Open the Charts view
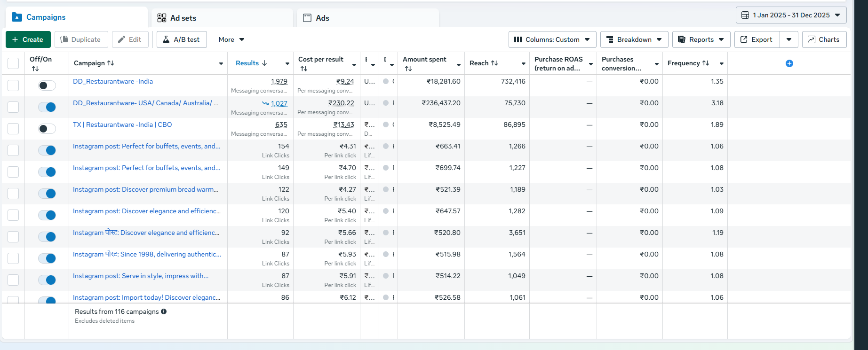Image resolution: width=868 pixels, height=350 pixels. coord(824,39)
